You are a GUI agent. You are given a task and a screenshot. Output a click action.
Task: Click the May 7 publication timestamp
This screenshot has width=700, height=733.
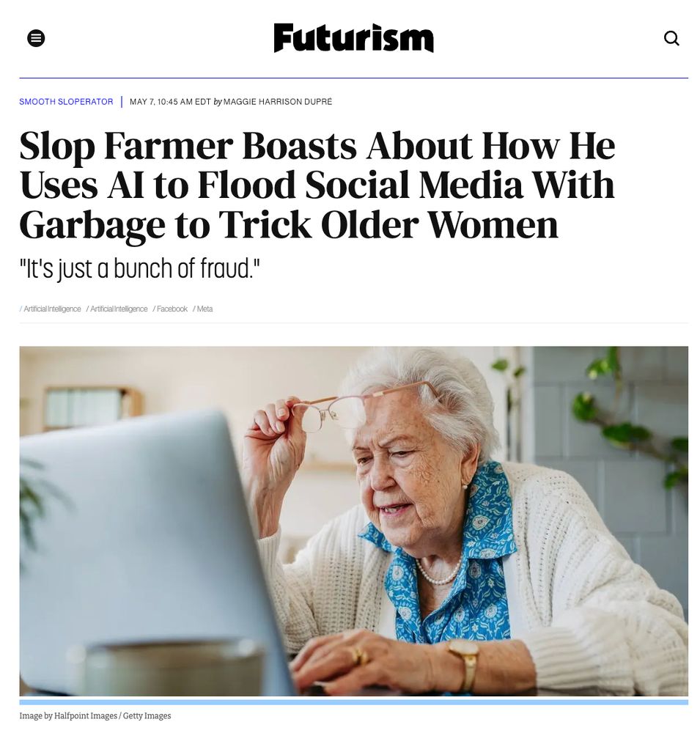coord(170,101)
